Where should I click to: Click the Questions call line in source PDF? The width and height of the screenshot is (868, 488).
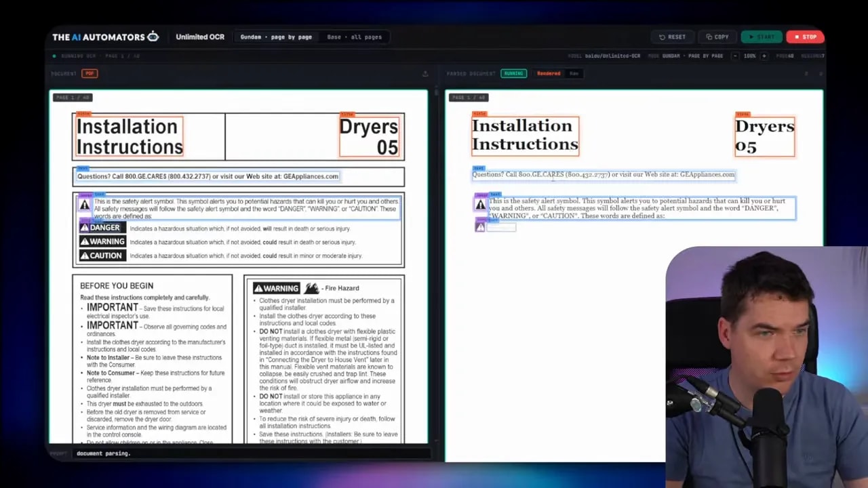pyautogui.click(x=208, y=176)
